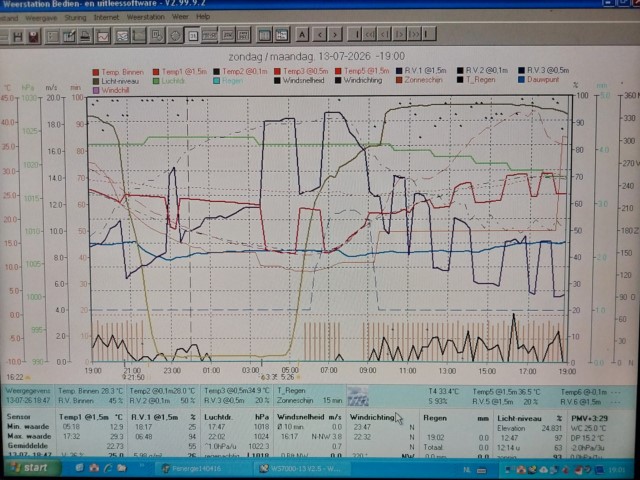Click the black floppy disk save icon
The height and width of the screenshot is (480, 640).
18,37
